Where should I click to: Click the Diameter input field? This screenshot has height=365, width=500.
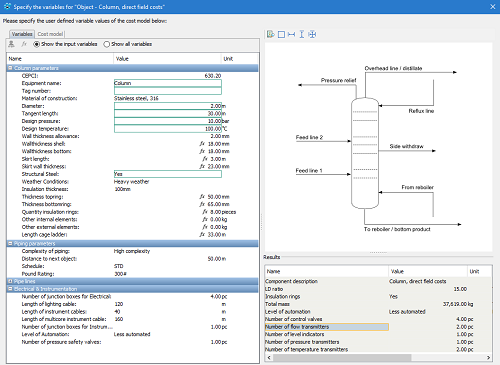click(168, 106)
